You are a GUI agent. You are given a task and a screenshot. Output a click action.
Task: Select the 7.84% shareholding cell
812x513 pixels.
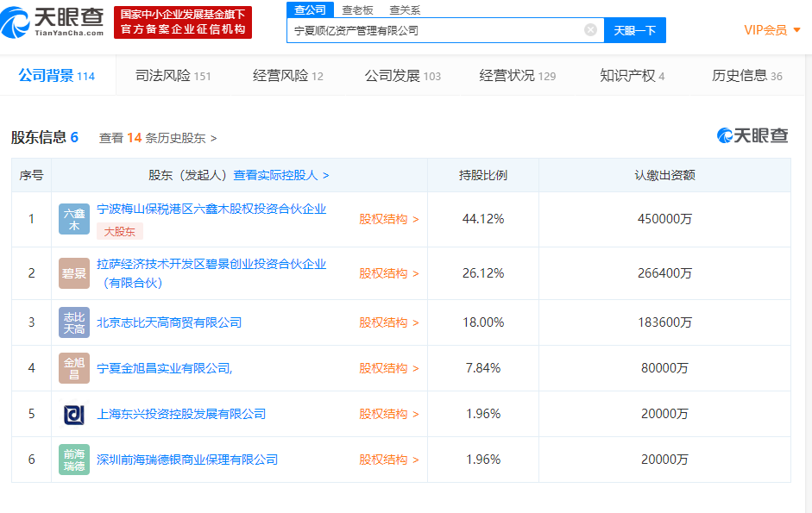[483, 368]
